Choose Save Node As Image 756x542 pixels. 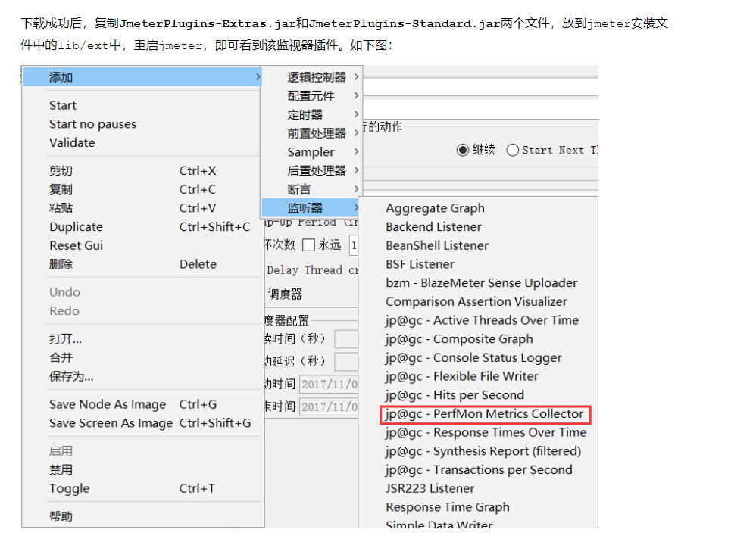(108, 404)
